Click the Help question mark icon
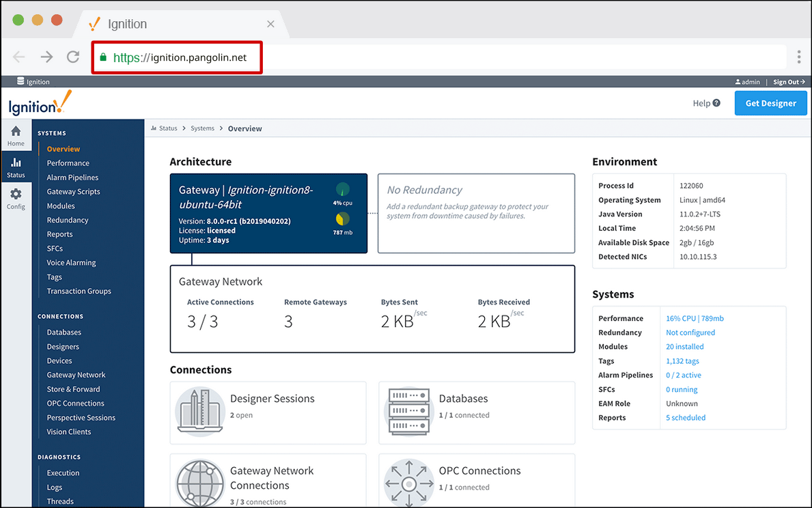The width and height of the screenshot is (812, 508). tap(716, 103)
